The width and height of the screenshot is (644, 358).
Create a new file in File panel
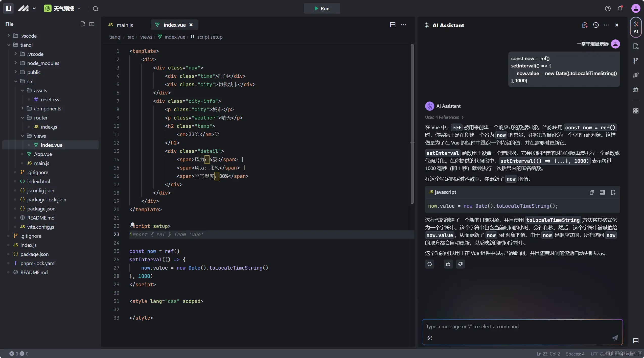tap(83, 24)
